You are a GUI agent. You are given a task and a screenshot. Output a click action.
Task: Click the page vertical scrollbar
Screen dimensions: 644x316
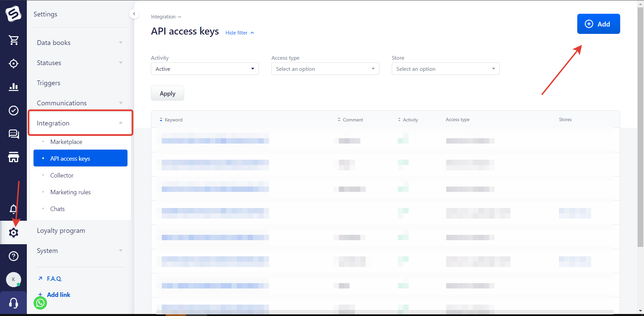point(640,127)
